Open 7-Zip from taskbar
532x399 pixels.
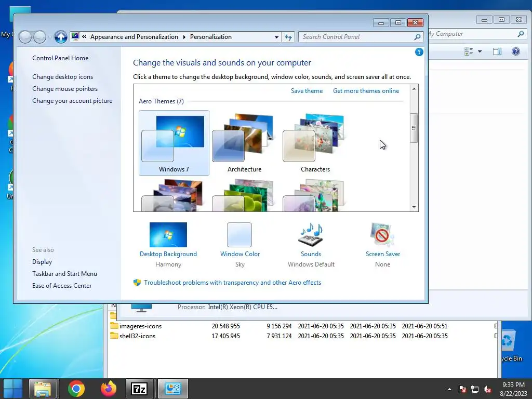pos(139,389)
